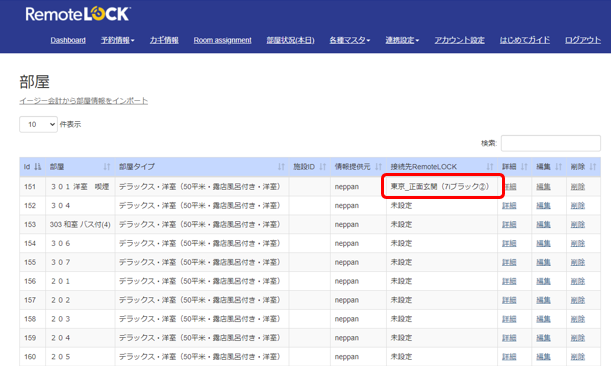Sort by 部屋タイプ column sort icon
611x366 pixels.
tap(281, 167)
